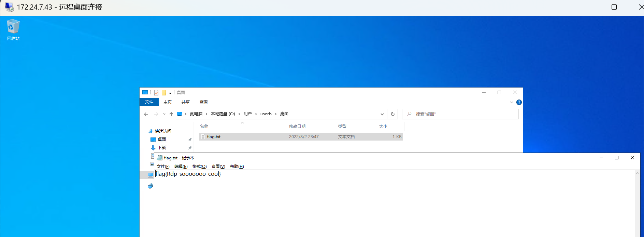Click Notepad vertical scrollbar up arrow
This screenshot has height=237, width=644.
coord(637,173)
